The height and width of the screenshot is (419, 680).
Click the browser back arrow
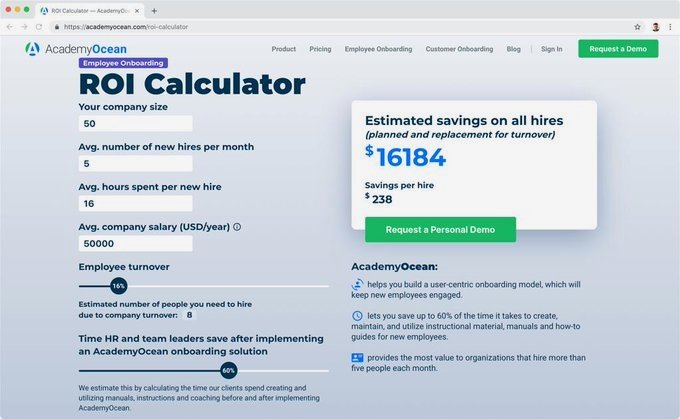point(10,27)
